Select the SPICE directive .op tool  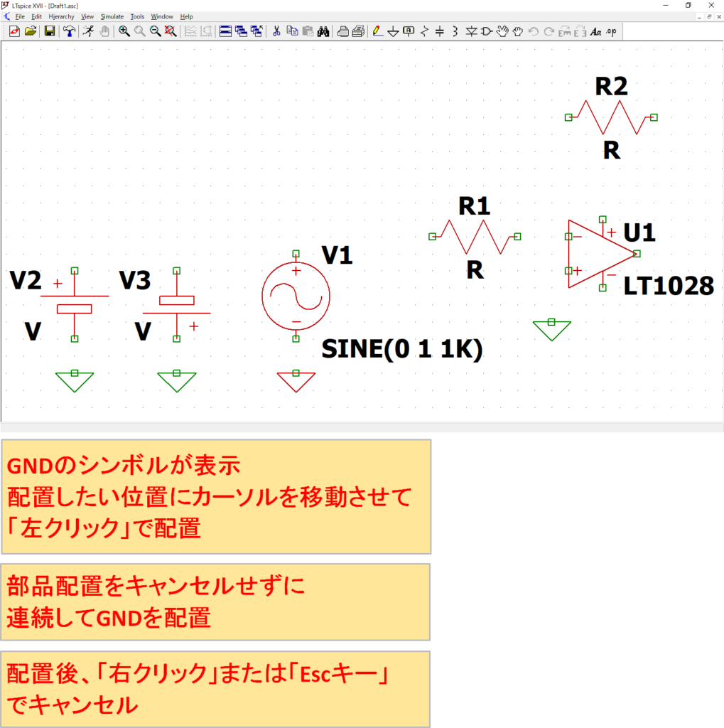click(611, 31)
